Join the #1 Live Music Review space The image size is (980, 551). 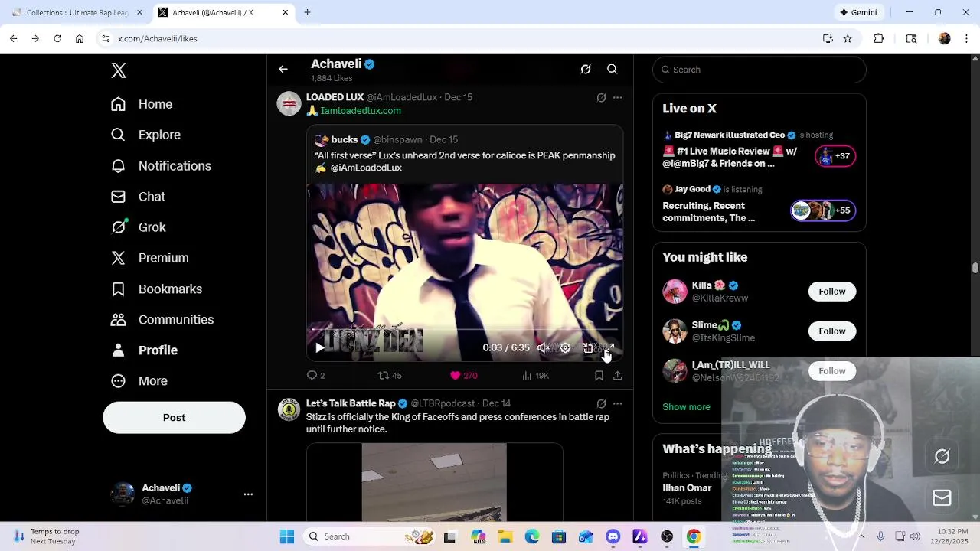(759, 150)
